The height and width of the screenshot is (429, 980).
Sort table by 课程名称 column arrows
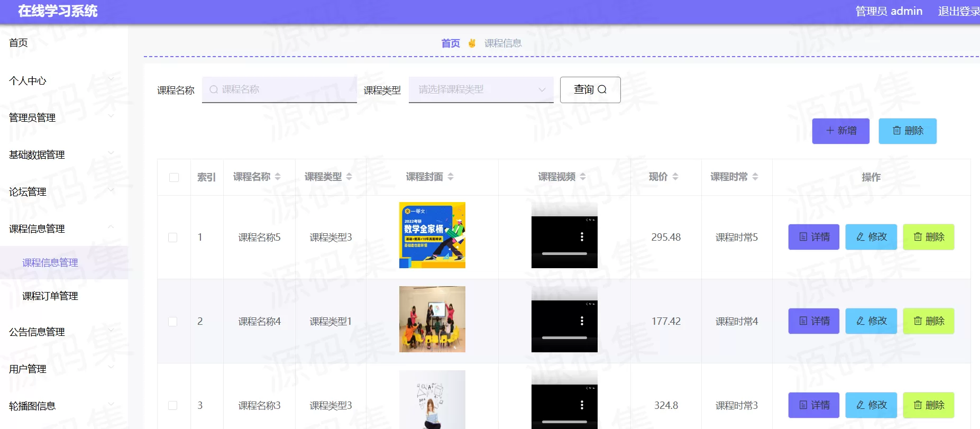pyautogui.click(x=278, y=177)
